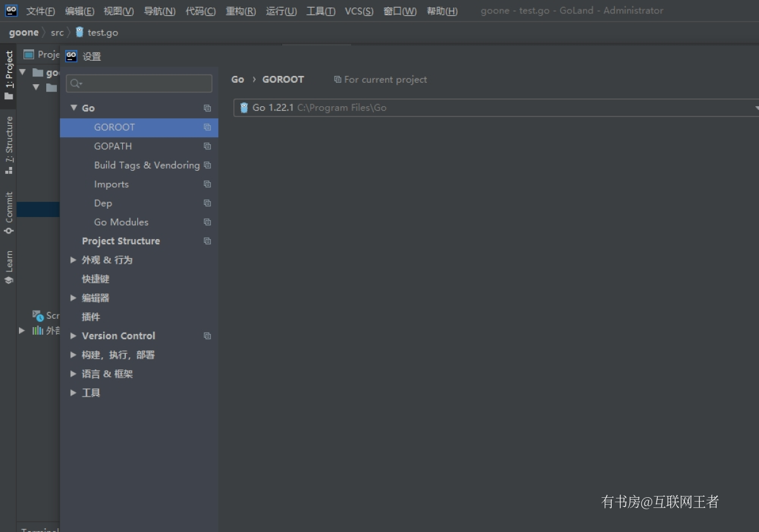Click project-level icon beside GOROOT
Image resolution: width=759 pixels, height=532 pixels.
(207, 127)
